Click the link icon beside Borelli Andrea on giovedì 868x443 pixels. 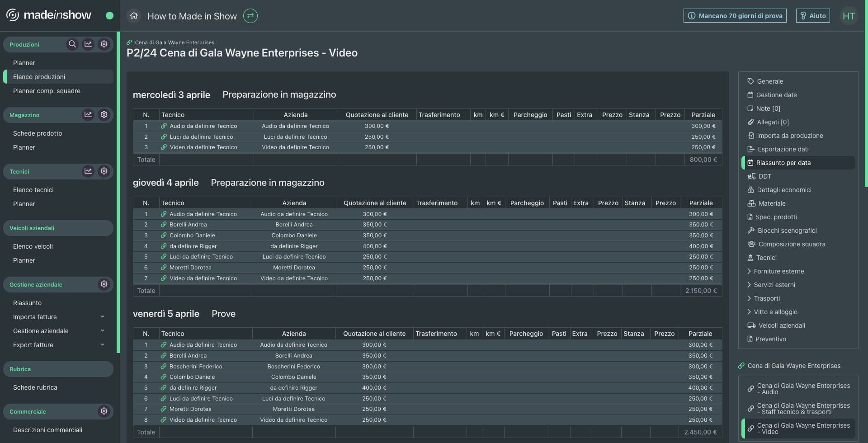164,225
